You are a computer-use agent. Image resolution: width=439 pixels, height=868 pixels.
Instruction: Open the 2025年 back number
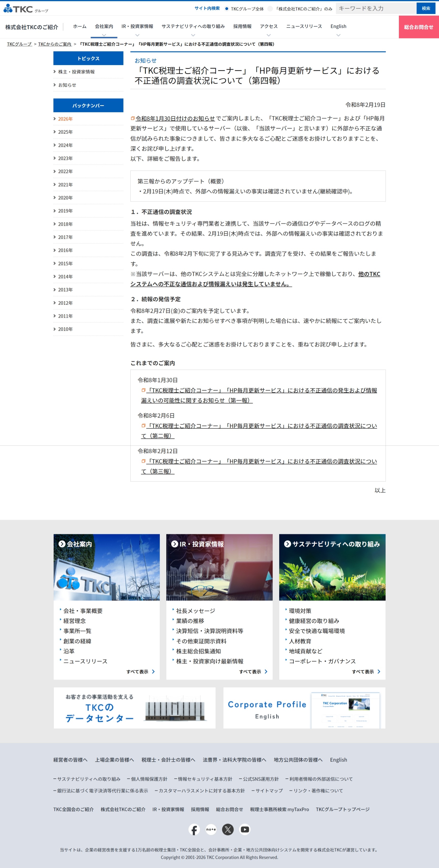click(x=65, y=132)
